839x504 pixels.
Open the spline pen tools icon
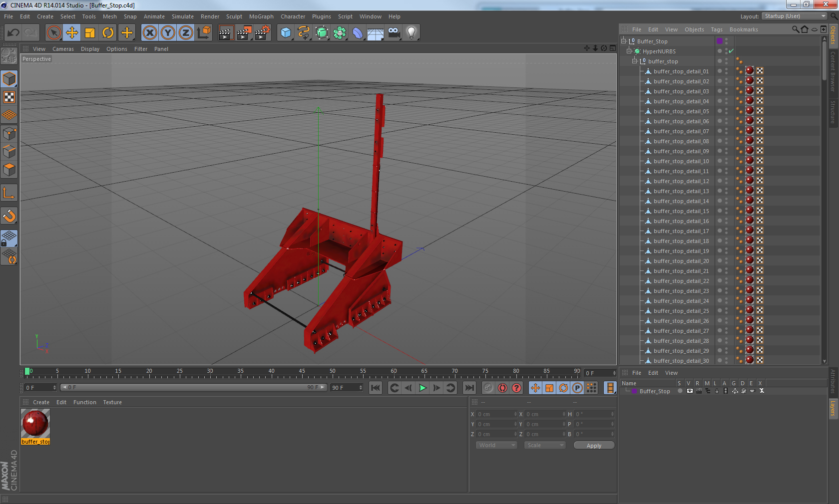[304, 33]
